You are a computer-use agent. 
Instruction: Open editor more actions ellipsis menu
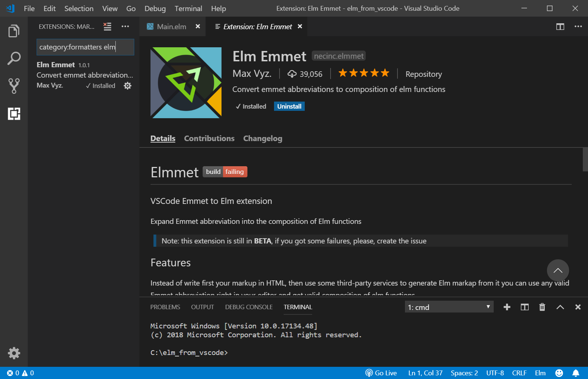pyautogui.click(x=578, y=27)
